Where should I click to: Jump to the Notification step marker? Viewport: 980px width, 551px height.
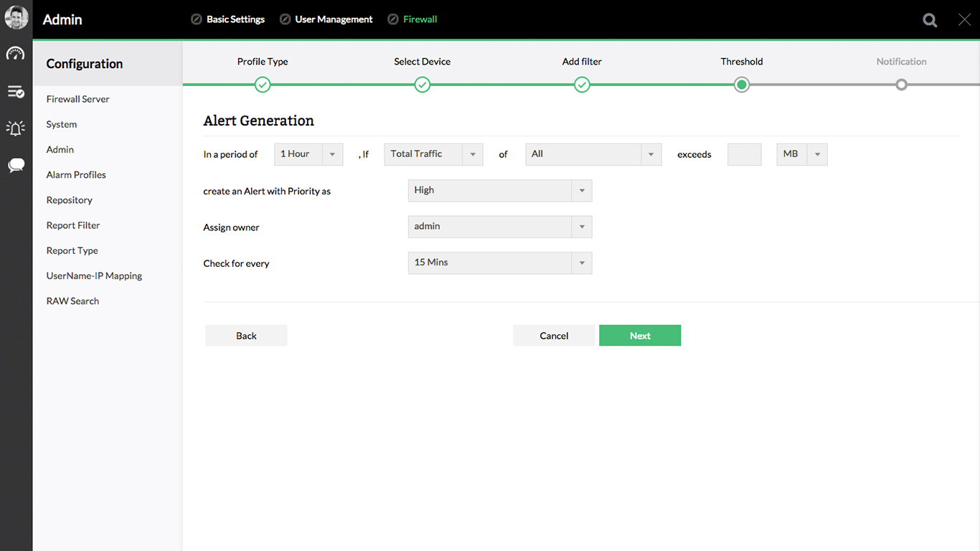click(x=901, y=85)
